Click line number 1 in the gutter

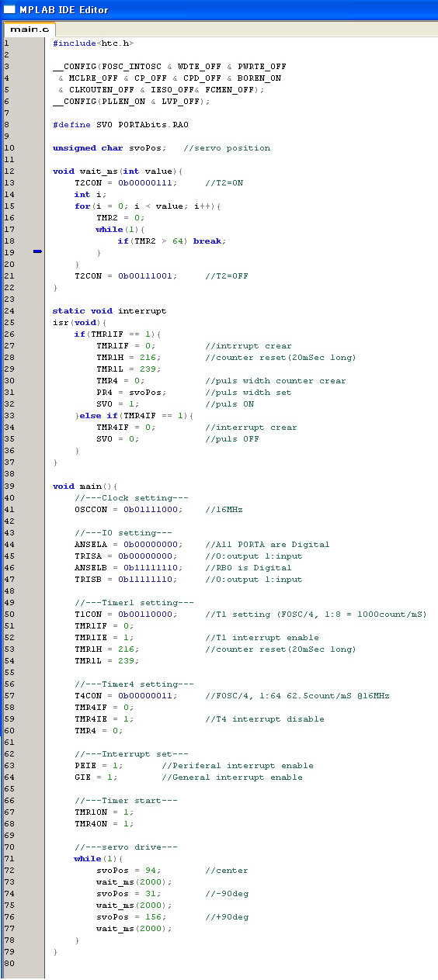pos(6,43)
